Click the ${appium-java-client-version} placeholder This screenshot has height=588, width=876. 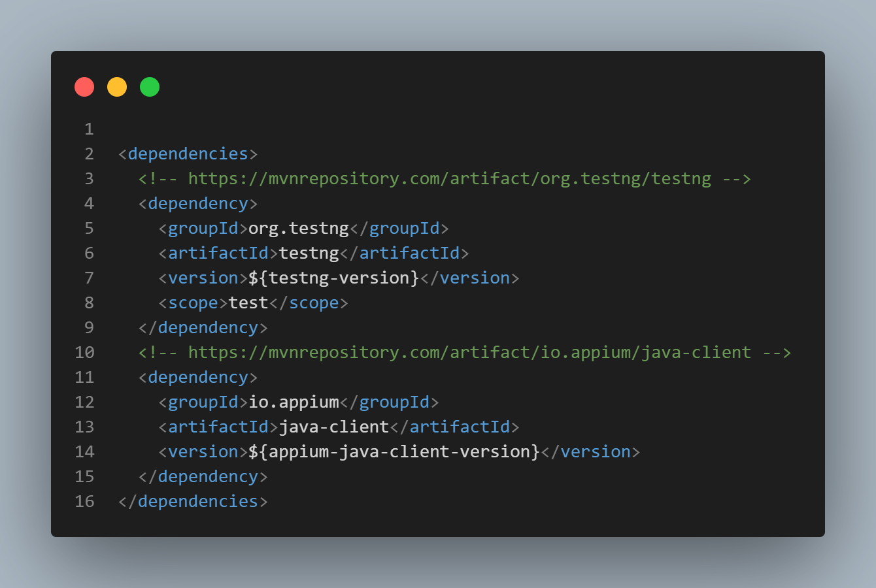394,452
